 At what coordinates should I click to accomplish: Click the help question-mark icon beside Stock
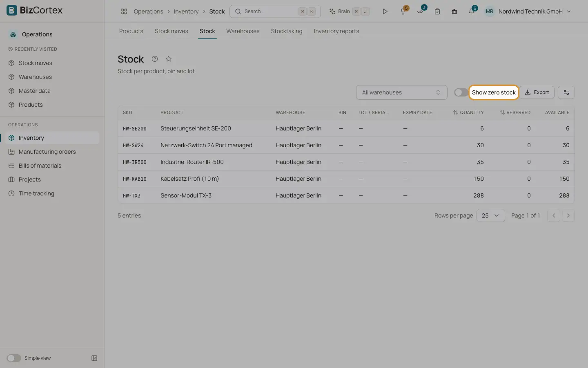pos(155,59)
